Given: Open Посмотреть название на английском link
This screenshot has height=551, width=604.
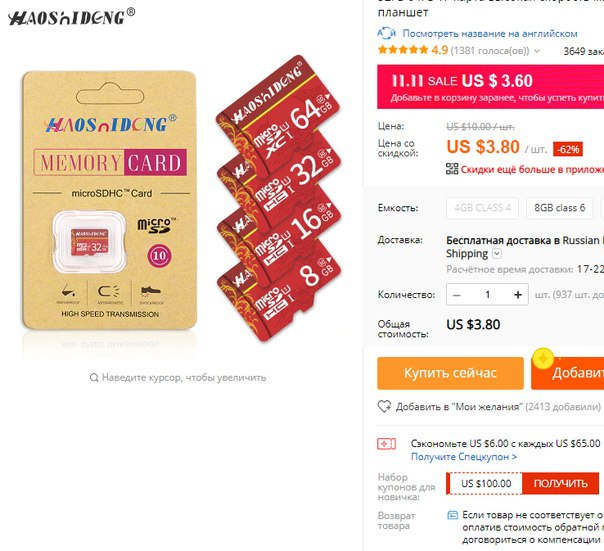Looking at the screenshot, I should [490, 34].
